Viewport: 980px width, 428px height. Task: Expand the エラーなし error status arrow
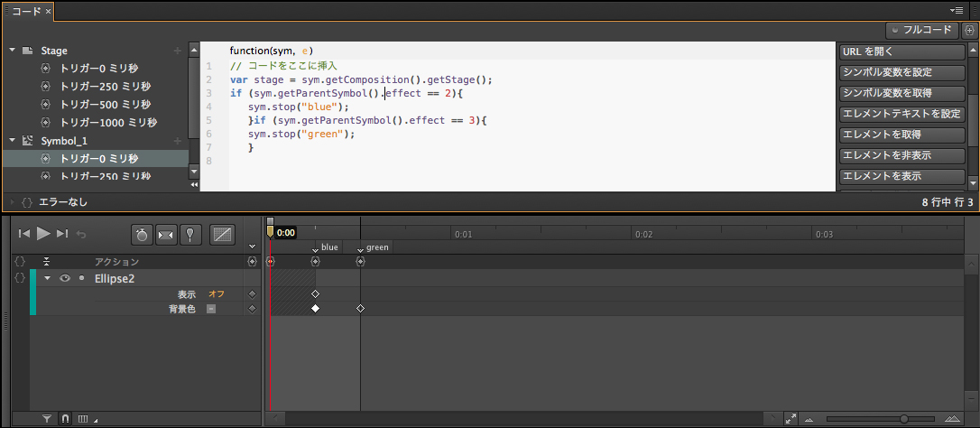(13, 202)
